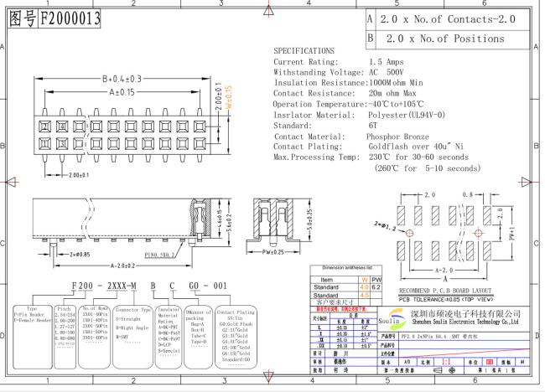
Task: Click the SPECIFICATIONS heading text
Action: coord(304,51)
